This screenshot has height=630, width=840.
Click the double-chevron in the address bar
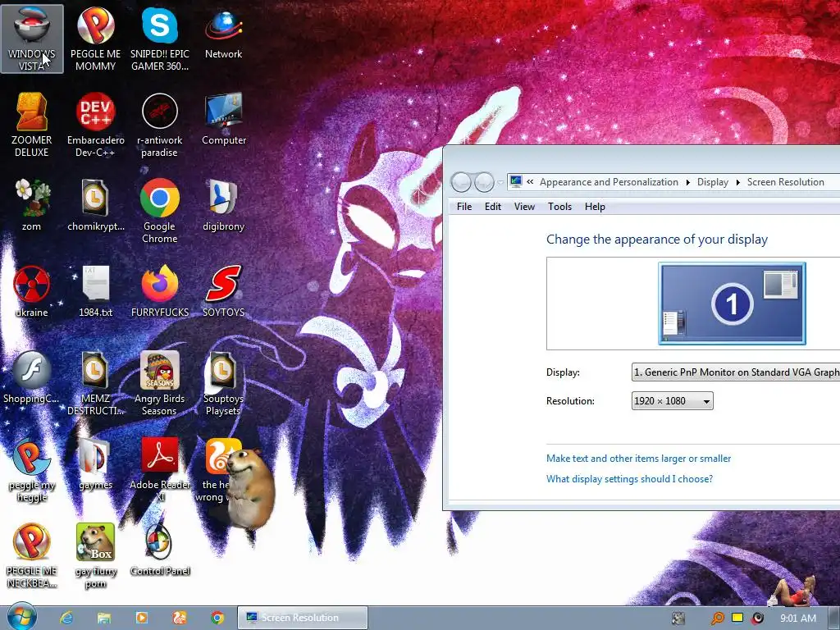[530, 182]
